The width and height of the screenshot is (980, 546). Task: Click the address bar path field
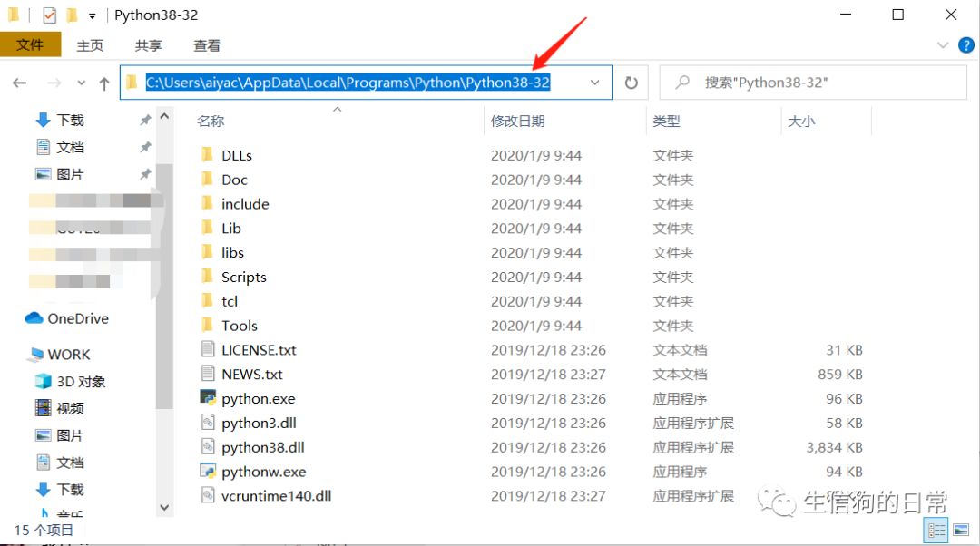(x=366, y=83)
